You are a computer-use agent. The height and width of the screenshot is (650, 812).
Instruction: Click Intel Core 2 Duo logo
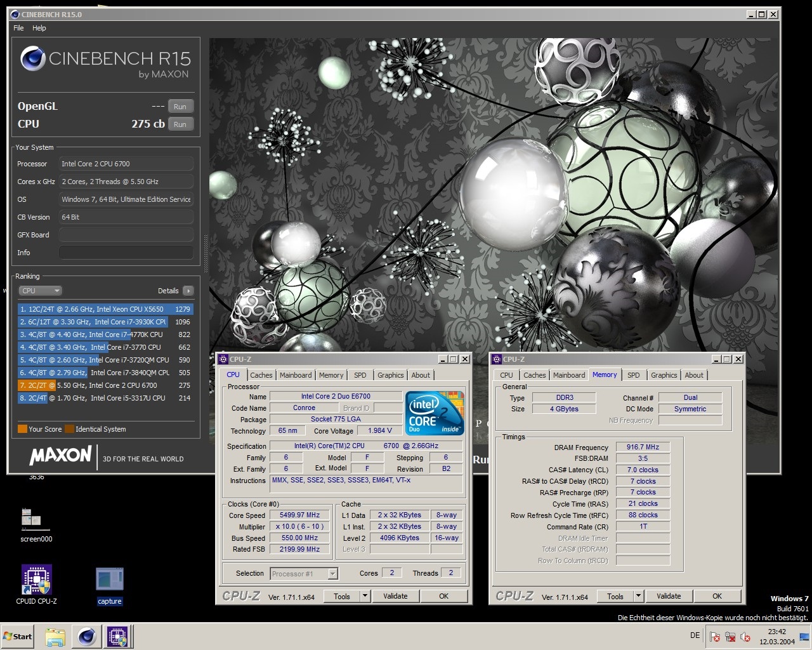point(435,414)
